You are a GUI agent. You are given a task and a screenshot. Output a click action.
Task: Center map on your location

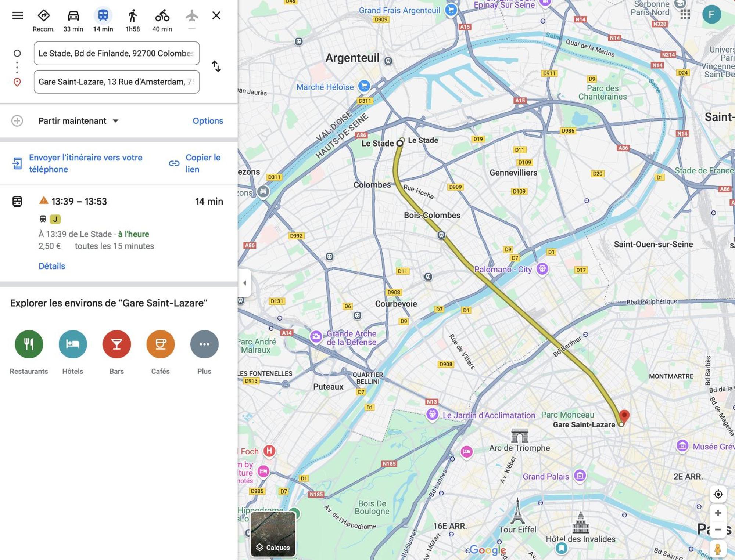718,494
